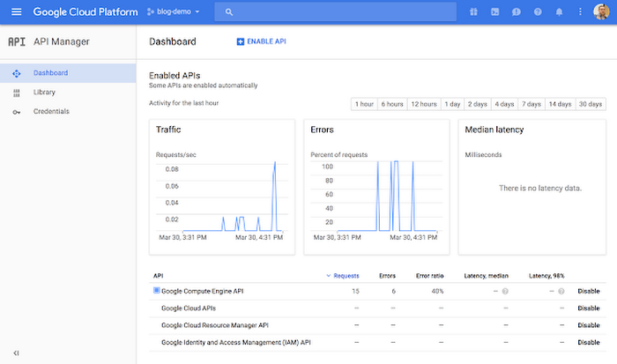Select the 2 days time range
This screenshot has height=364, width=617.
point(478,104)
